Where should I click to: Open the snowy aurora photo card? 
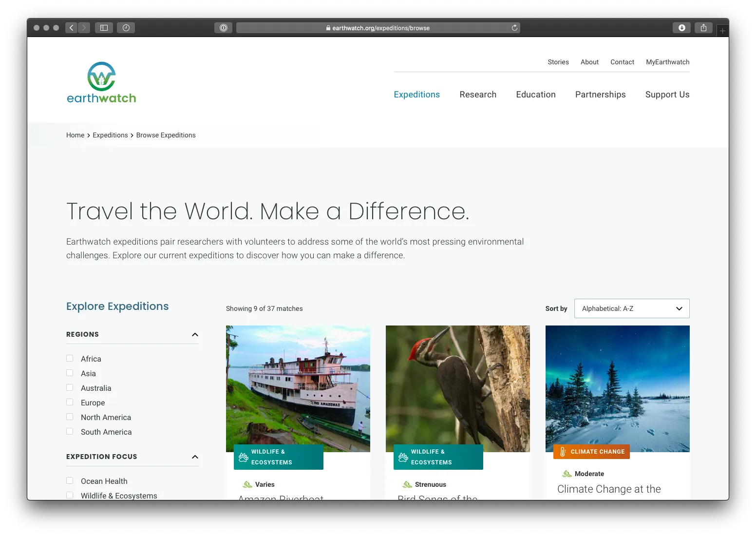618,389
